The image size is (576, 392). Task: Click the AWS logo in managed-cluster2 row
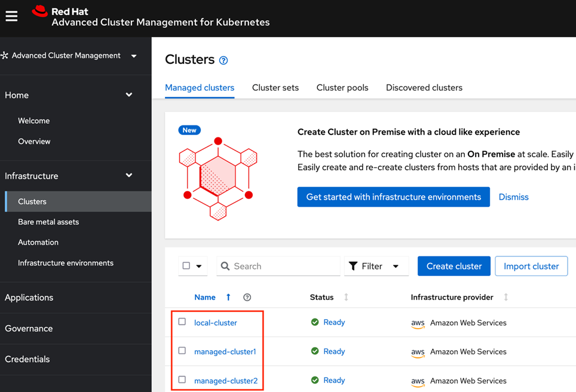[418, 381]
